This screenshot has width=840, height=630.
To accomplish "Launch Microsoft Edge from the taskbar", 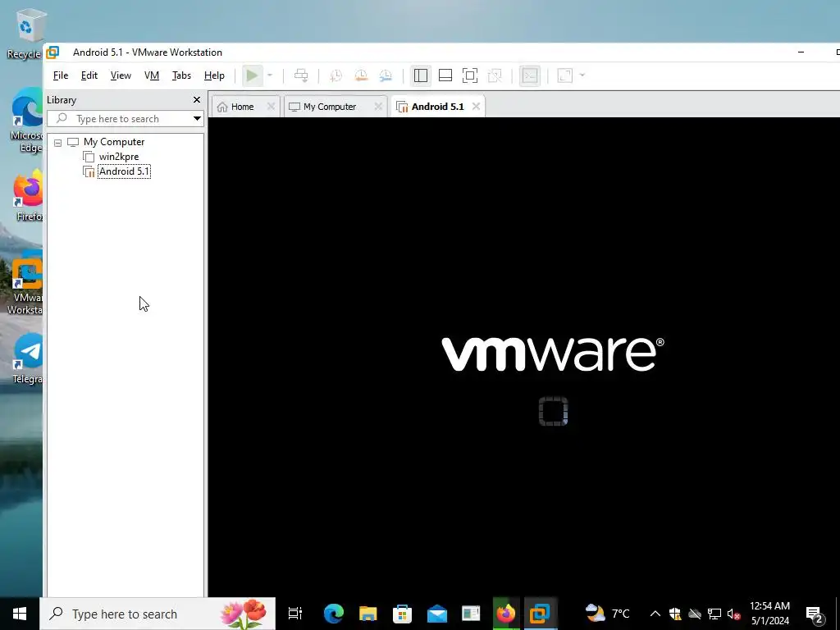I will [x=333, y=614].
